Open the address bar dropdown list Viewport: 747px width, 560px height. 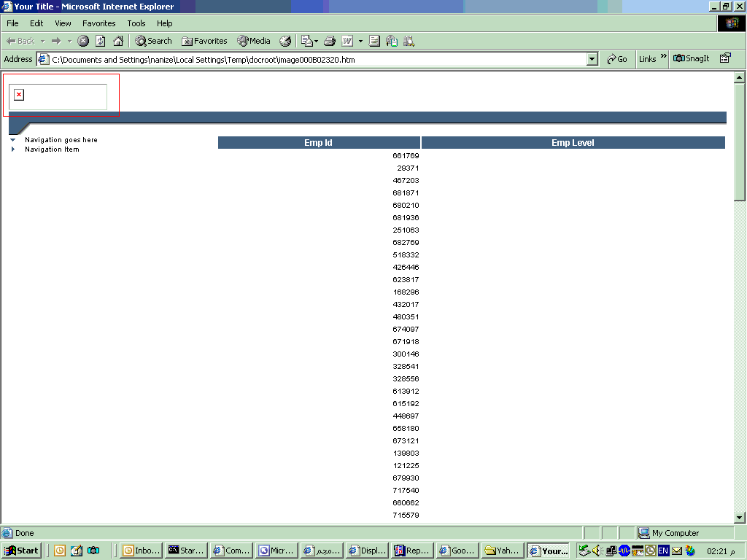click(x=592, y=59)
